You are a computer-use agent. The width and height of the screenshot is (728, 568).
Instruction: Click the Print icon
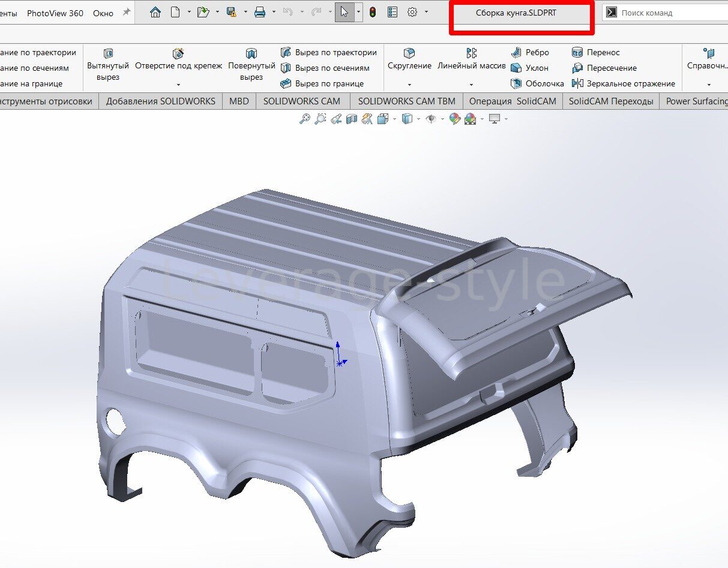click(x=260, y=12)
